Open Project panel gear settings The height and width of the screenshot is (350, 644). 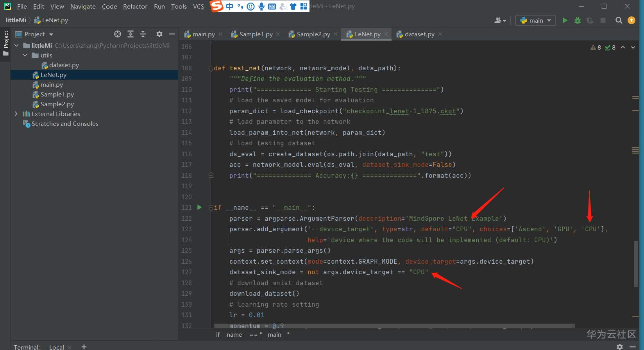(159, 34)
